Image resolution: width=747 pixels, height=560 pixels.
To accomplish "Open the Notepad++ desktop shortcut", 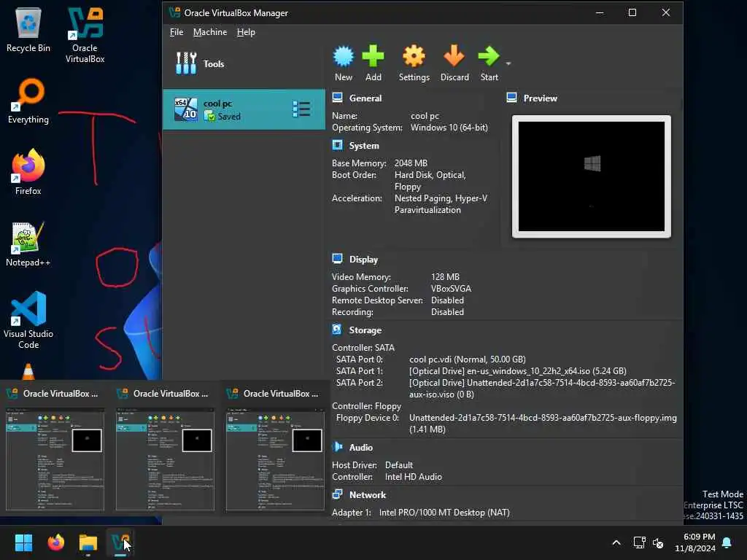I will pos(28,244).
